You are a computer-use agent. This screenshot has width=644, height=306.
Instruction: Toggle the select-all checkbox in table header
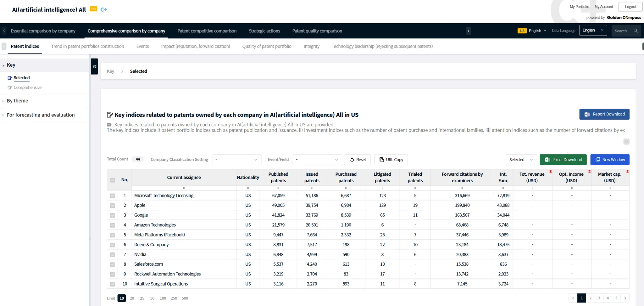pyautogui.click(x=112, y=180)
